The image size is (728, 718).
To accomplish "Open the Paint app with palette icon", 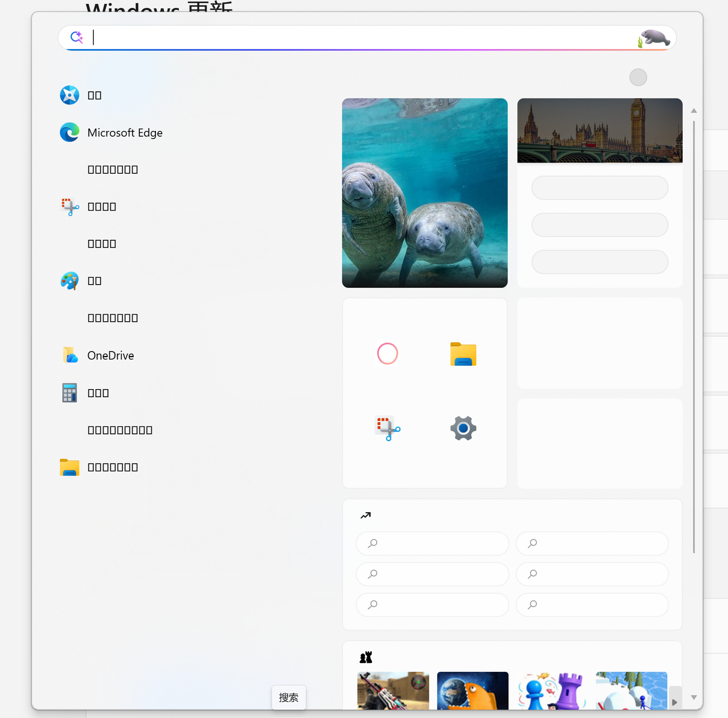I will tap(81, 281).
